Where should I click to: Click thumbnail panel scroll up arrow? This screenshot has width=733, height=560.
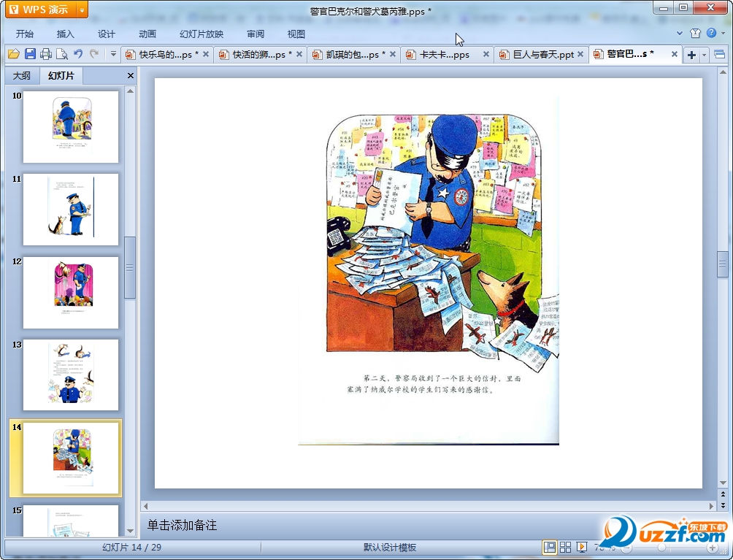point(131,91)
